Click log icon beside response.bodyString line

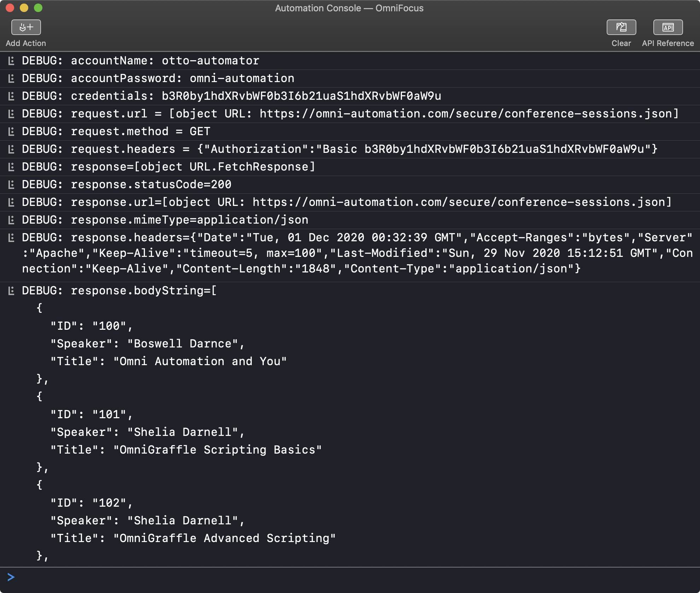(11, 291)
